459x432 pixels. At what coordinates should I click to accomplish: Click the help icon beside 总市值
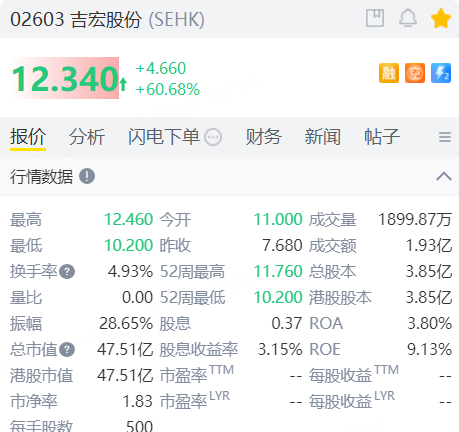click(x=67, y=350)
